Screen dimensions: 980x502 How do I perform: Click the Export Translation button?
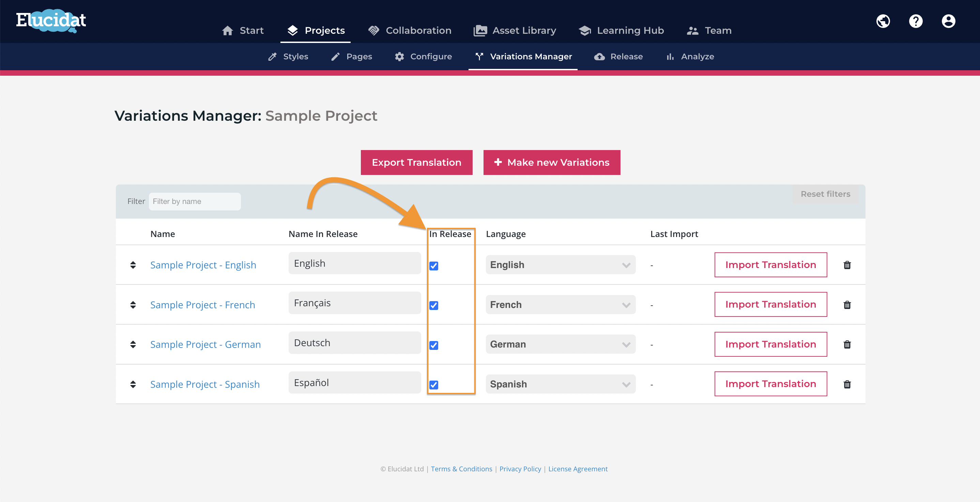point(417,163)
